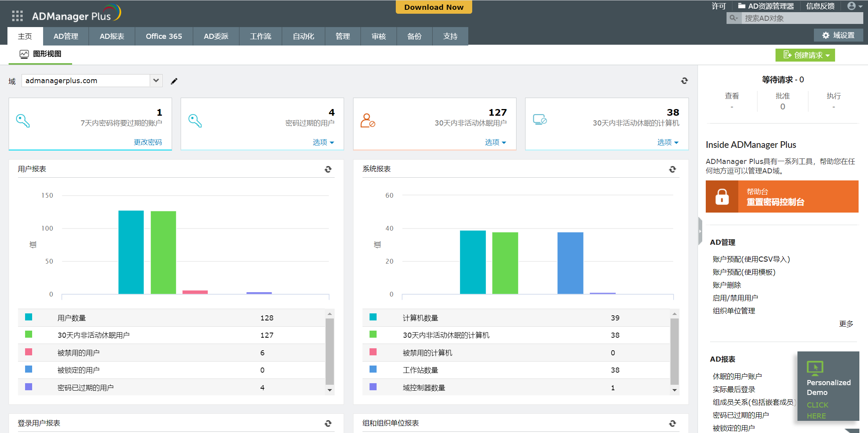
Task: Click the AD管理 navigation tab
Action: coord(66,36)
